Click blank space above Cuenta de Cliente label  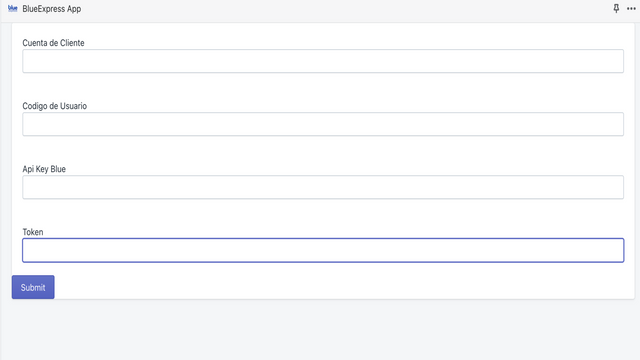[323, 31]
